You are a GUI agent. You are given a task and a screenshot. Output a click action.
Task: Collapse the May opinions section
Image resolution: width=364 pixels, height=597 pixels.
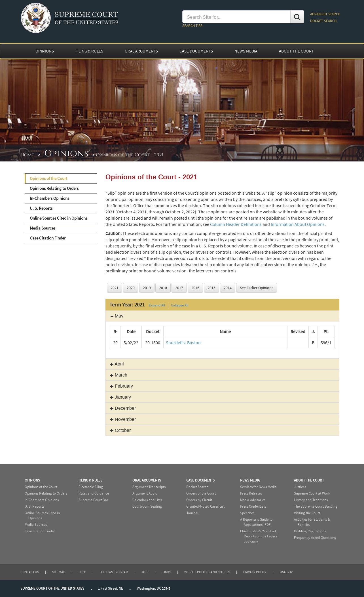tap(222, 316)
